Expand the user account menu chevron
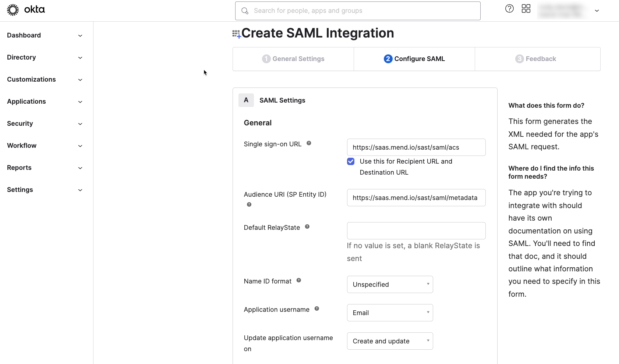 point(597,11)
